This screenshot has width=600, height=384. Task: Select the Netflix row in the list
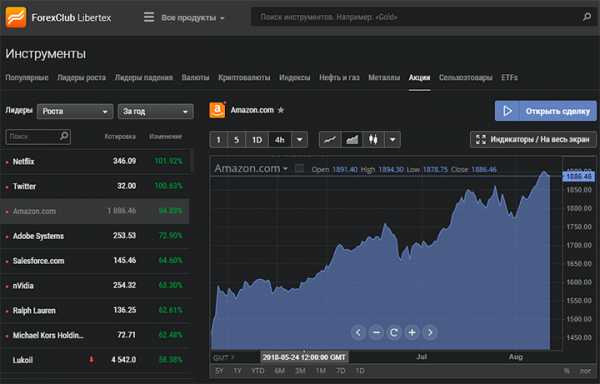(95, 161)
